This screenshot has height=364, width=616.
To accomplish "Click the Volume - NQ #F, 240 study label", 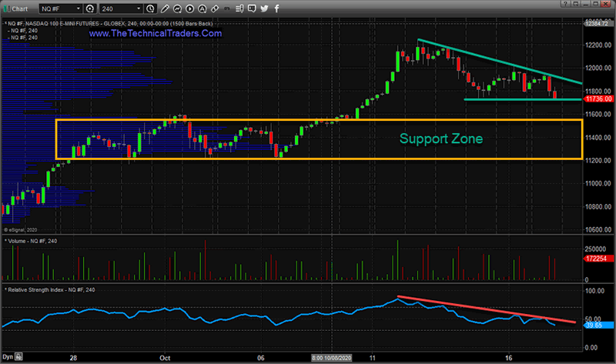I will [31, 241].
